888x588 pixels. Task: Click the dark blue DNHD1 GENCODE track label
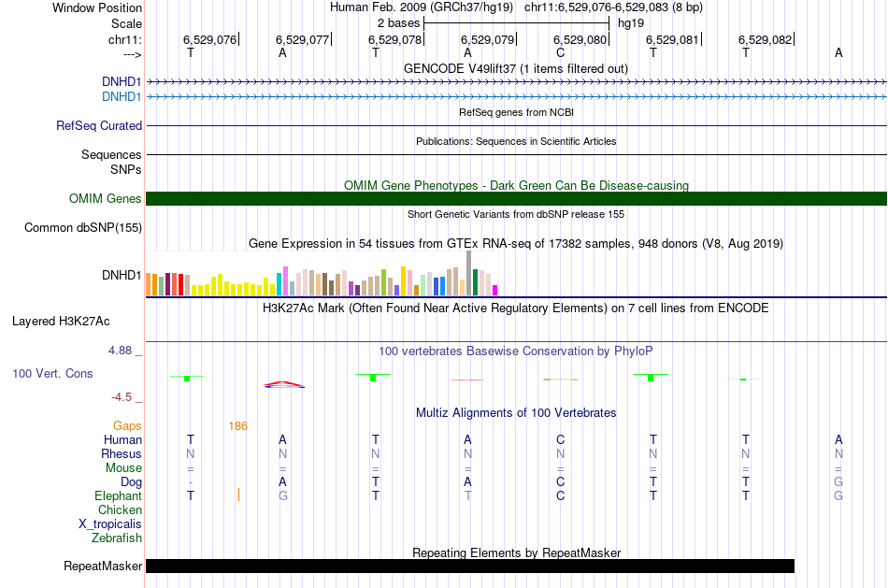pos(122,81)
